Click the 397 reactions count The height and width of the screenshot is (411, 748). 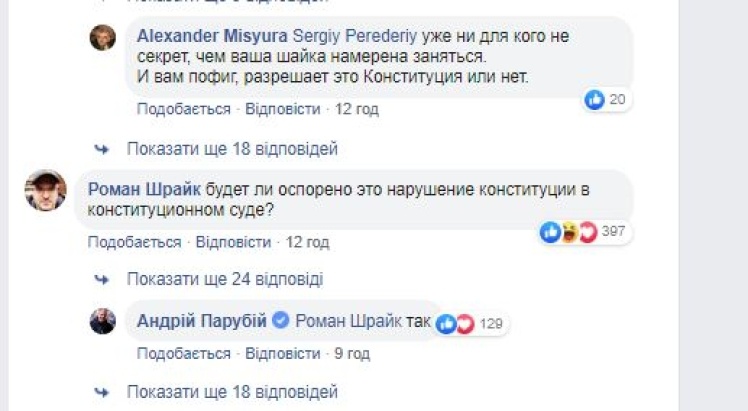[x=613, y=232]
